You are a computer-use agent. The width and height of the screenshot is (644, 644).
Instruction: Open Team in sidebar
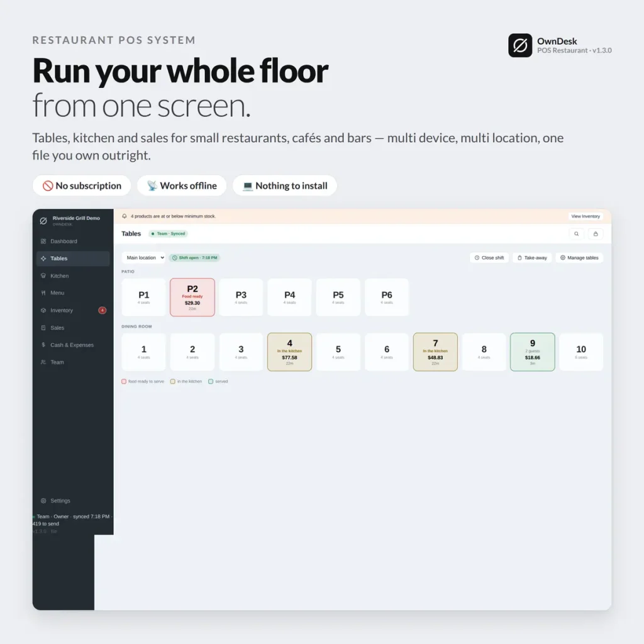tap(73, 362)
